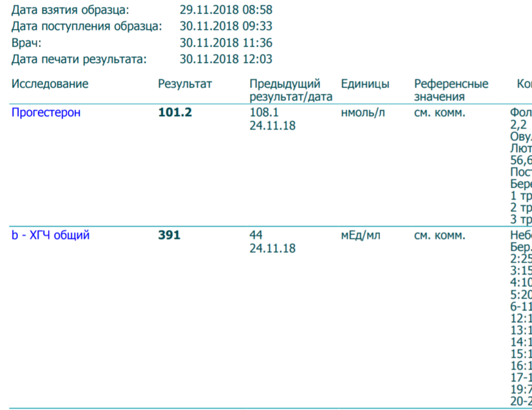Click the Врач label
The width and height of the screenshot is (532, 410).
(x=26, y=43)
